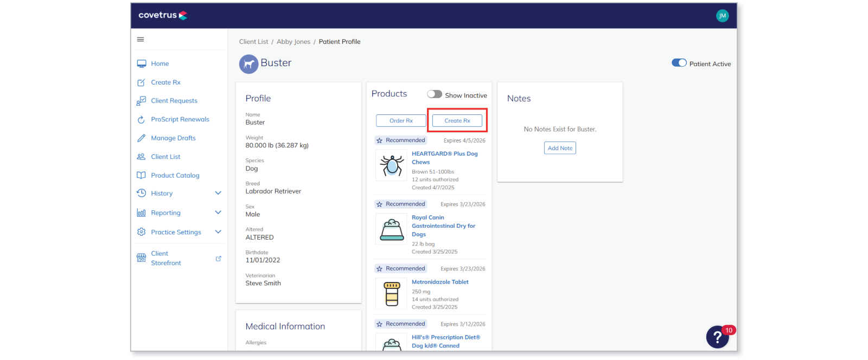Go to Client List in sidebar
This screenshot has width=868, height=360.
point(165,157)
